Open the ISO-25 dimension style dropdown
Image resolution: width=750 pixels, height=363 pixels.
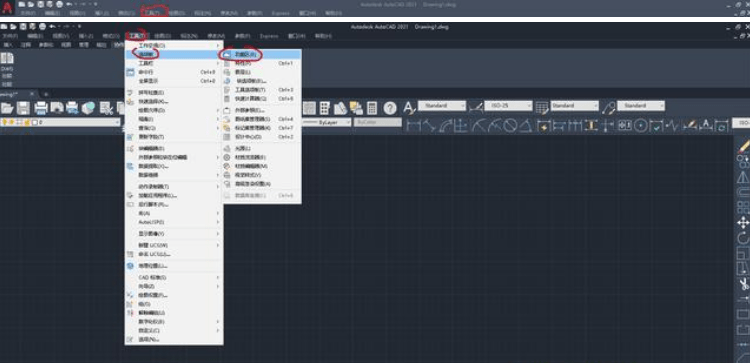(508, 105)
